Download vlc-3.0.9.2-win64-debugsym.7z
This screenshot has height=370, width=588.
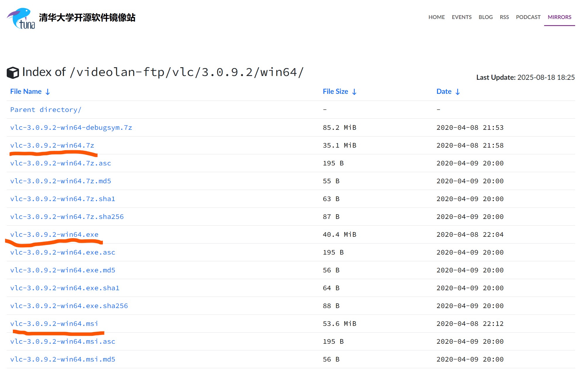tap(71, 127)
